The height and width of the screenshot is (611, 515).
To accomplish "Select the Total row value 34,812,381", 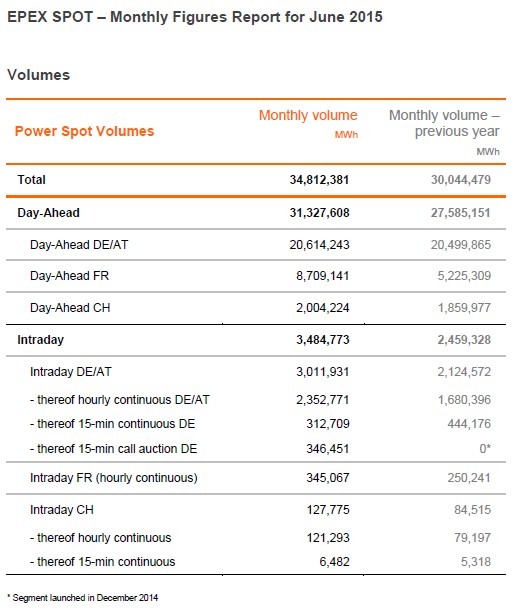I will click(319, 180).
